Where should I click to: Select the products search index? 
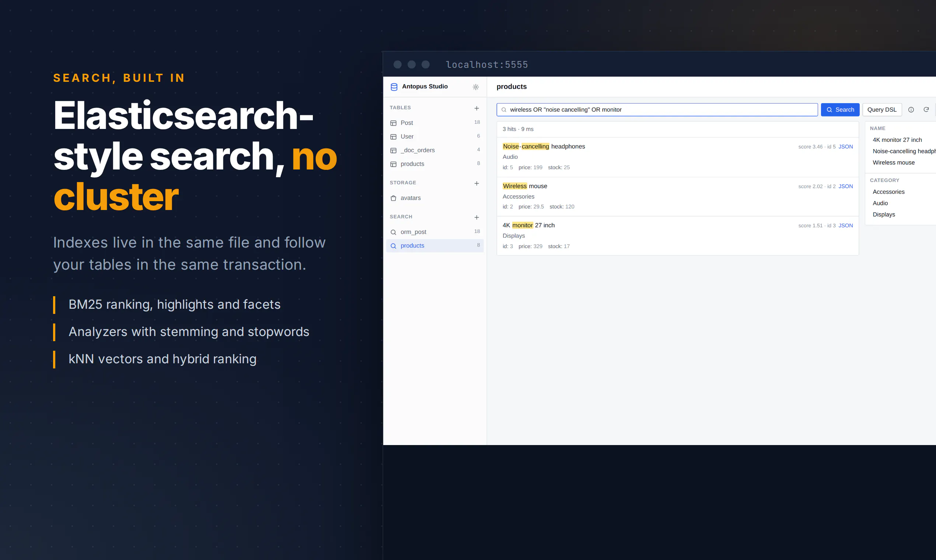(435, 246)
